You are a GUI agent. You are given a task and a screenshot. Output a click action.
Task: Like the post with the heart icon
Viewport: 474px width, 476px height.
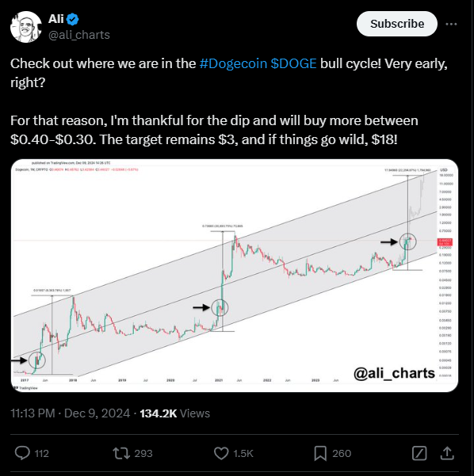coord(221,454)
